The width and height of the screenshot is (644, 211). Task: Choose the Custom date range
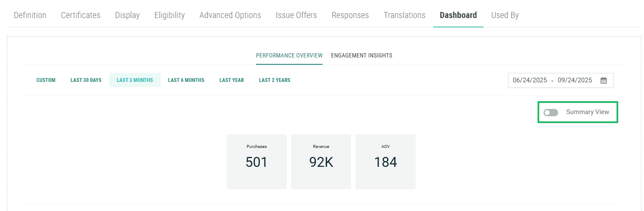[x=46, y=80]
